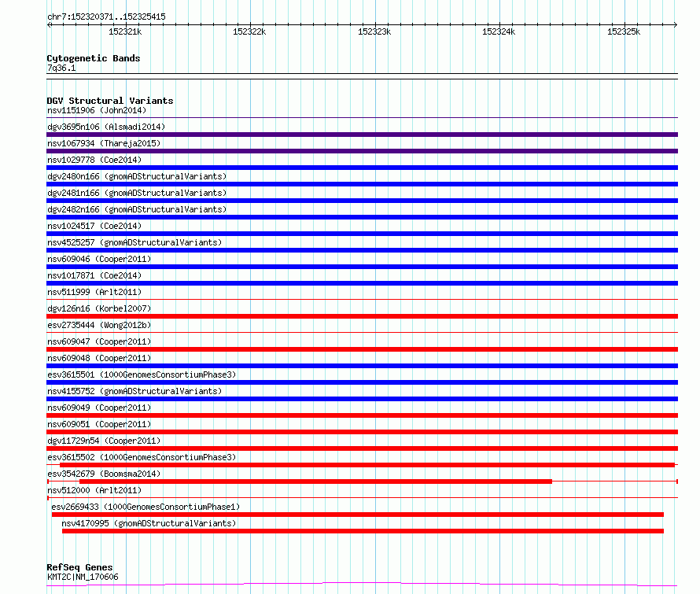Open the nsv1067934 (Thareja2015) variant
700x594 pixels.
tap(104, 143)
